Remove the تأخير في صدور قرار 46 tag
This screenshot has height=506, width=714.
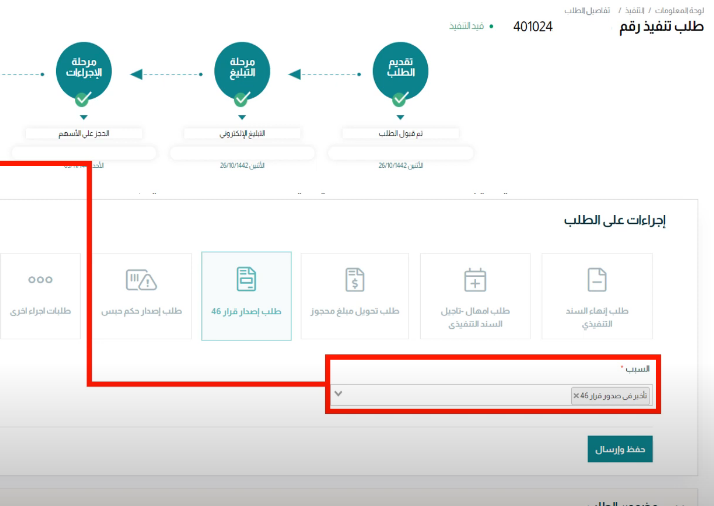[576, 396]
